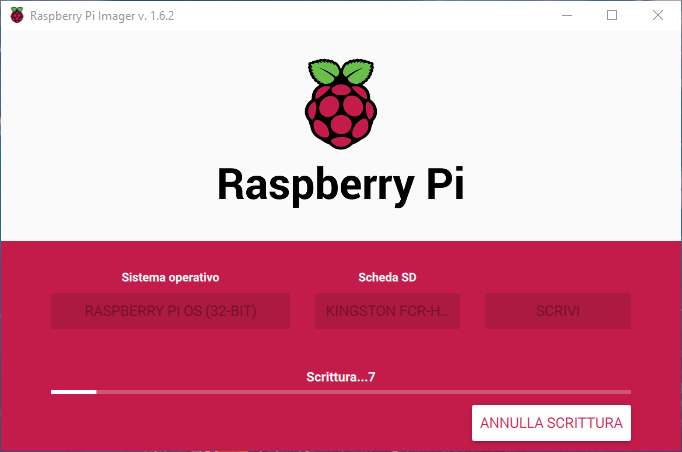Image resolution: width=682 pixels, height=452 pixels.
Task: Click the greyed-out SCRIVI button
Action: 558,311
